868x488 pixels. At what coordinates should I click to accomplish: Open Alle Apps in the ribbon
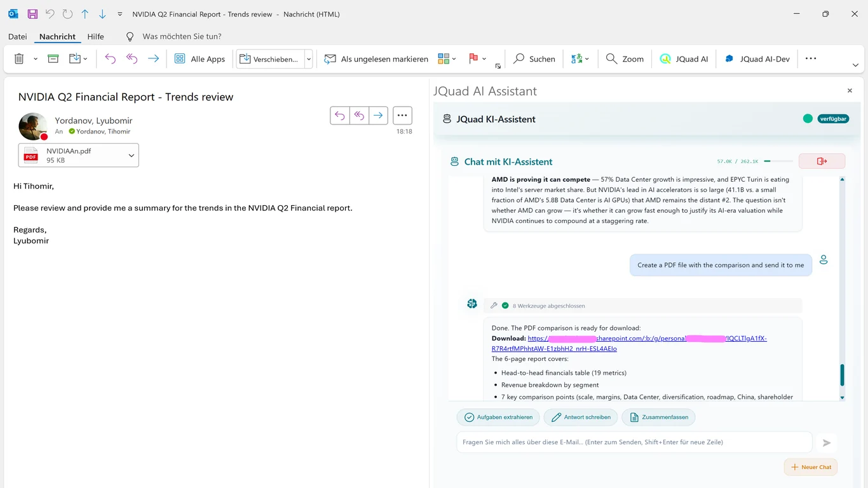(x=200, y=58)
